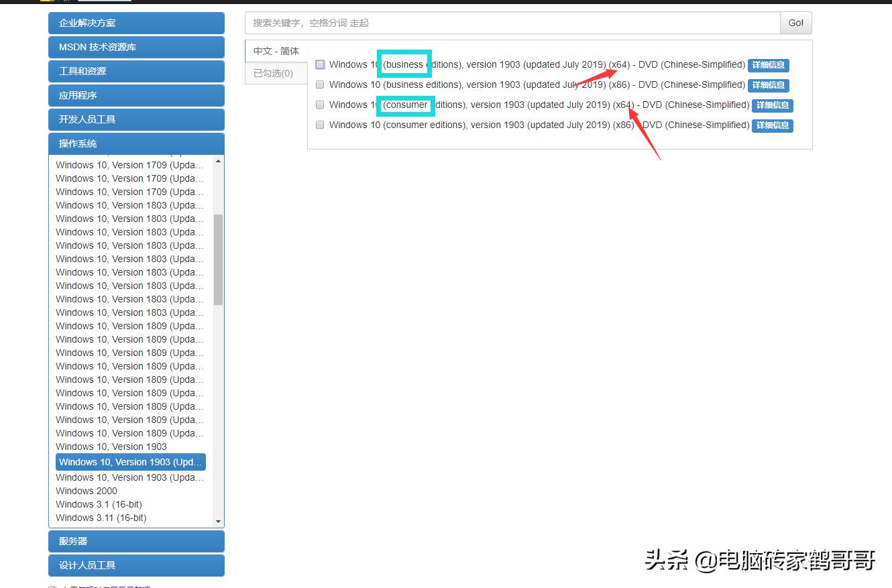
Task: Open 详细信息 for business editions x64
Action: tap(769, 65)
